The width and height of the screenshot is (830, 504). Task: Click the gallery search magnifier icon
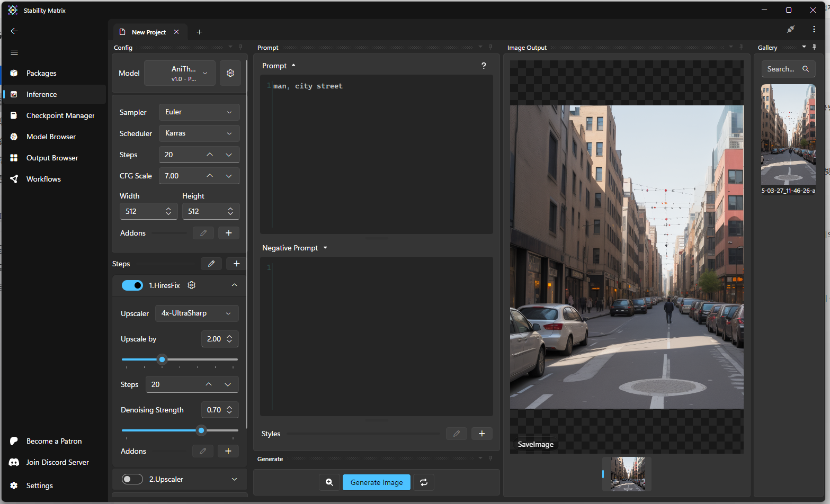[806, 69]
